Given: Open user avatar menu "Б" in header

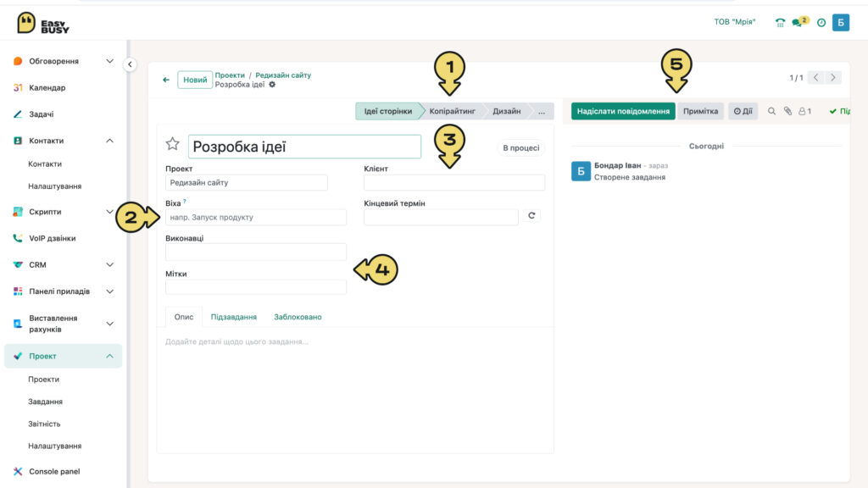Looking at the screenshot, I should pyautogui.click(x=840, y=23).
